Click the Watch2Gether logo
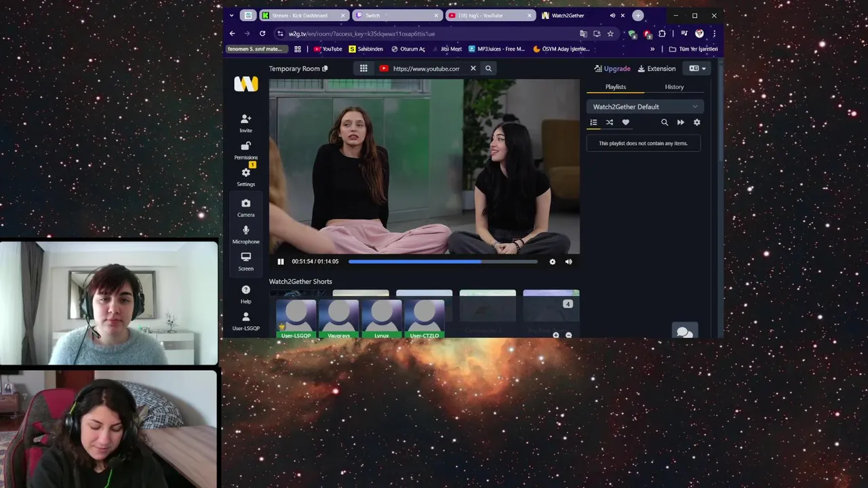 coord(245,83)
